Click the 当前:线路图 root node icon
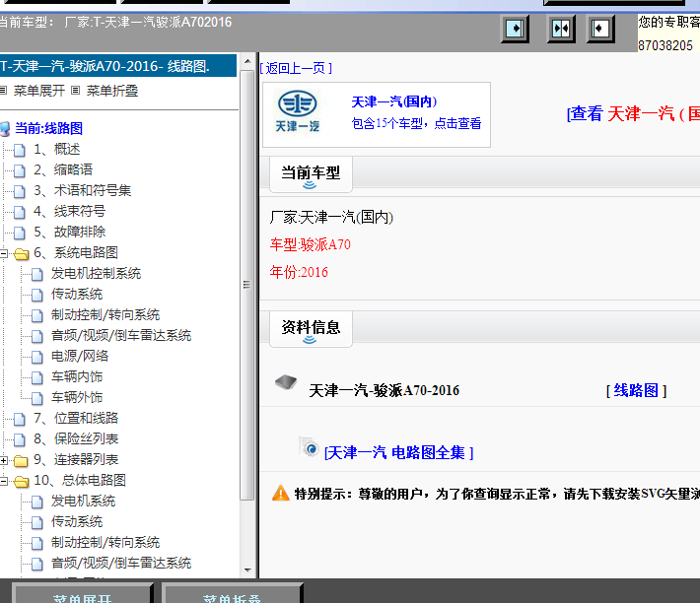Screen dimensions: 700x603 [5, 129]
